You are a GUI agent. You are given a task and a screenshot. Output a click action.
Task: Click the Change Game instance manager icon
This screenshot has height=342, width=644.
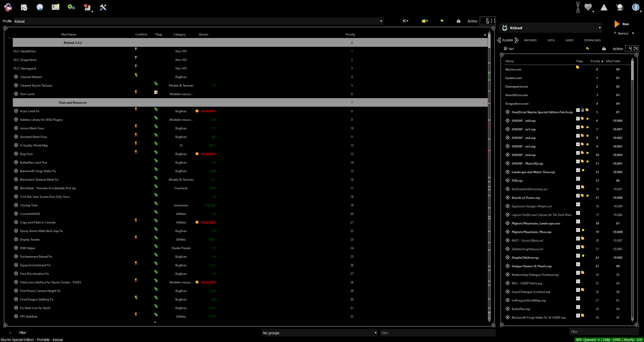pos(8,7)
